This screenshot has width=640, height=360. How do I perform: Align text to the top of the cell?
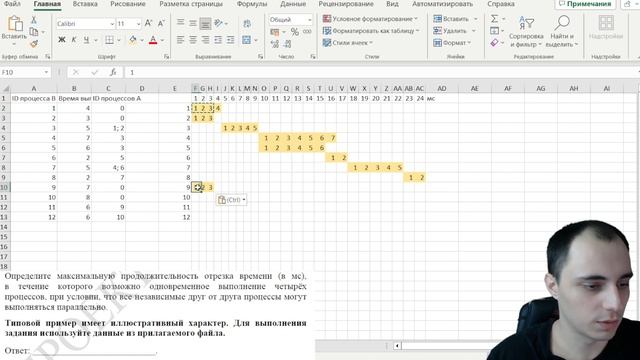click(180, 23)
